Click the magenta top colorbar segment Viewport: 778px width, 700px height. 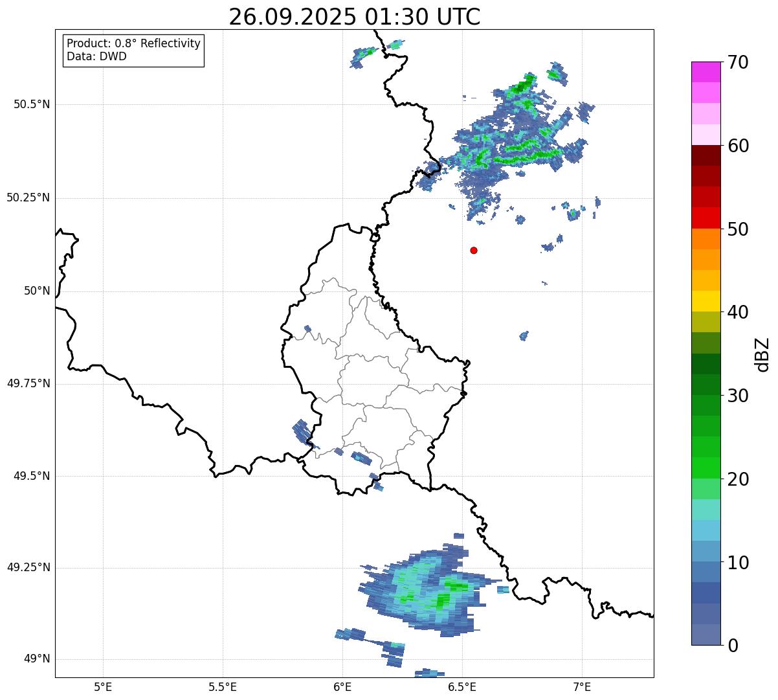(x=706, y=72)
